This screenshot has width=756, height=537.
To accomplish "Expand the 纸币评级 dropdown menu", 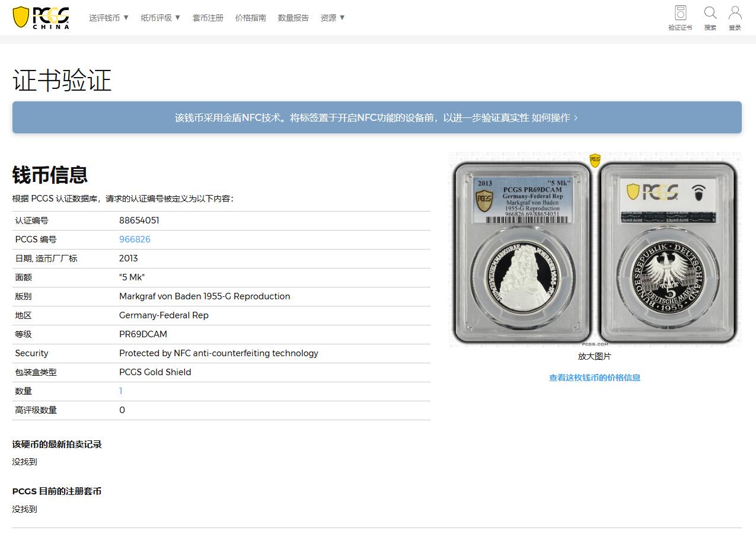I will tap(161, 18).
